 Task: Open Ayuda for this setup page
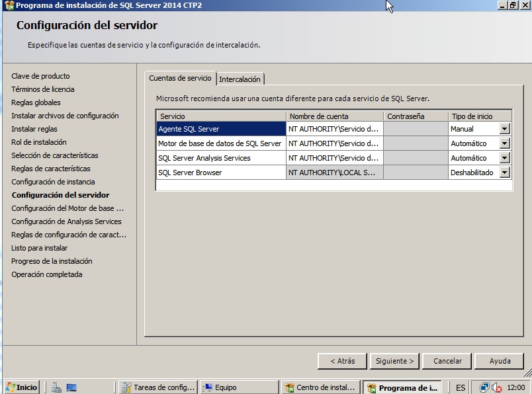tap(500, 361)
